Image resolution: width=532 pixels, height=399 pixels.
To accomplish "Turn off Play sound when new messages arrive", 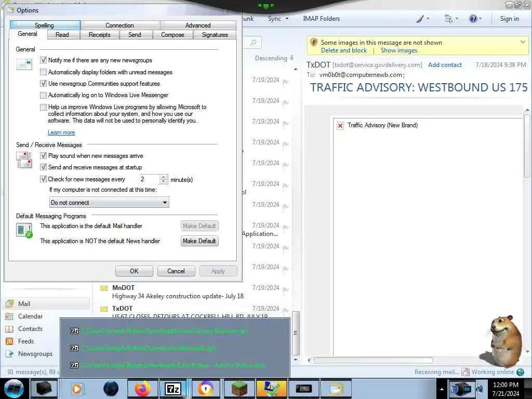I will 43,156.
